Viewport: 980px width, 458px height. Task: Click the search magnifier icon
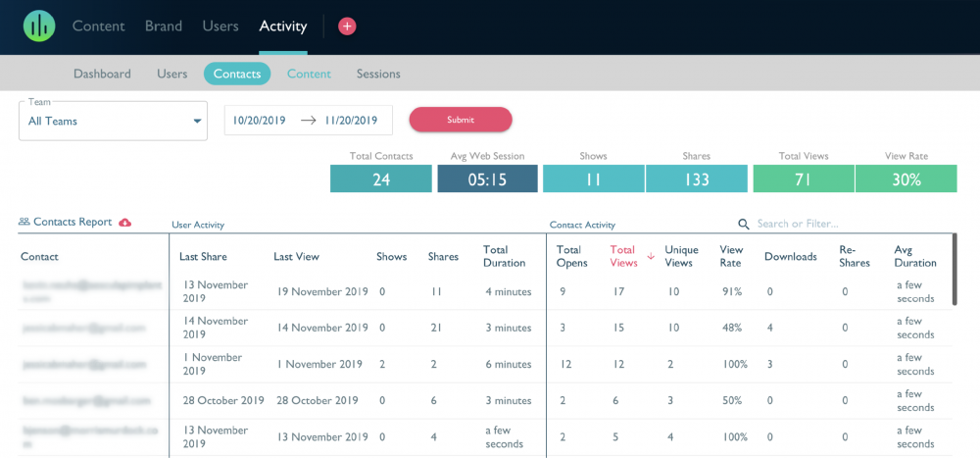tap(744, 224)
